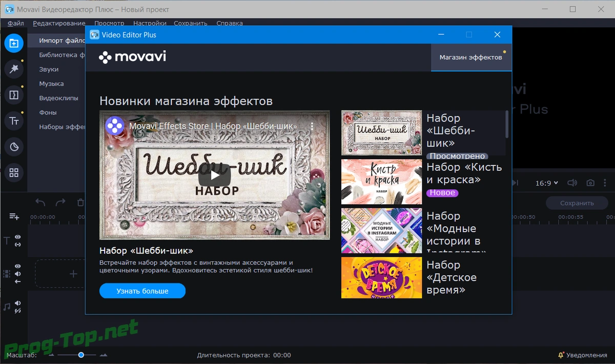
Task: Toggle the video track arrow icon
Action: [18, 282]
